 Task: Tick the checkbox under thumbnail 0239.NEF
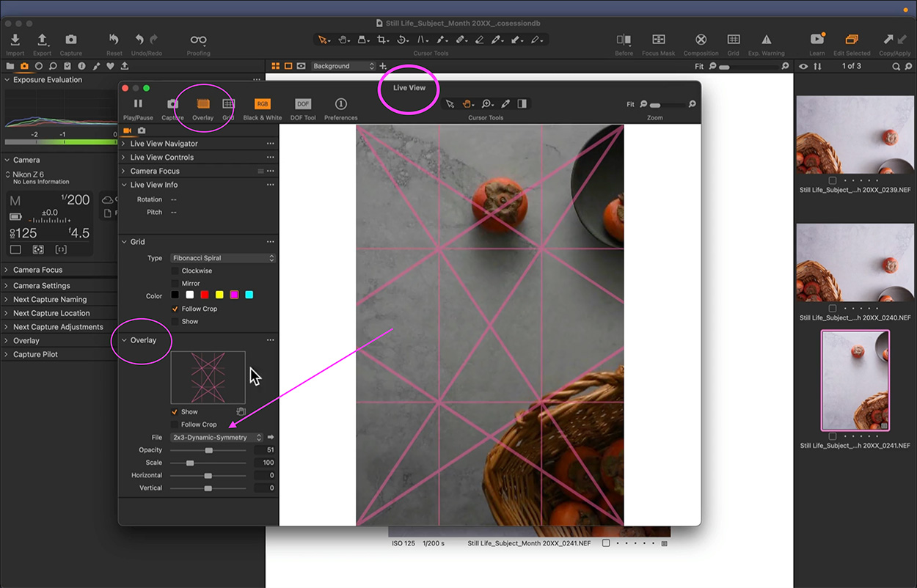pyautogui.click(x=832, y=180)
